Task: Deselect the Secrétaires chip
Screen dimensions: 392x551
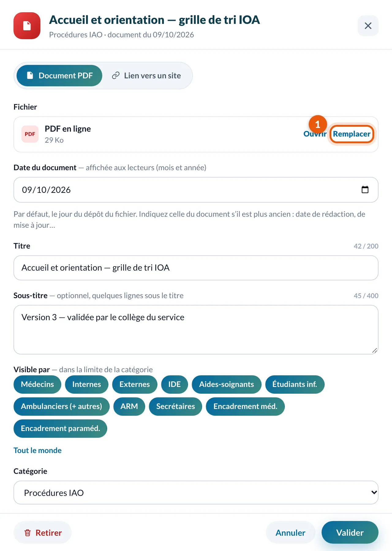Action: [175, 406]
